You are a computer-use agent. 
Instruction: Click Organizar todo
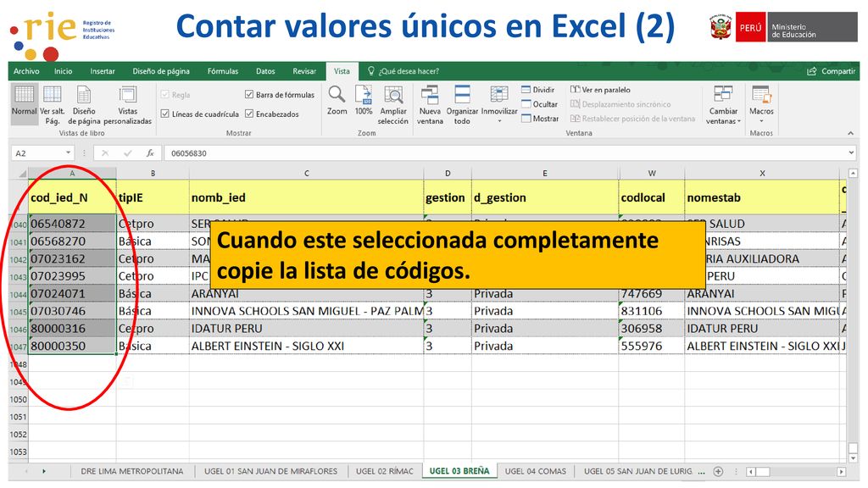tap(462, 105)
